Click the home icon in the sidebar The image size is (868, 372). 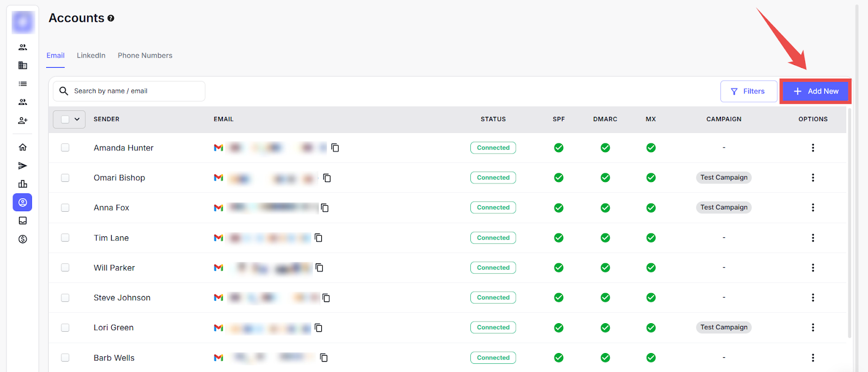[x=23, y=147]
